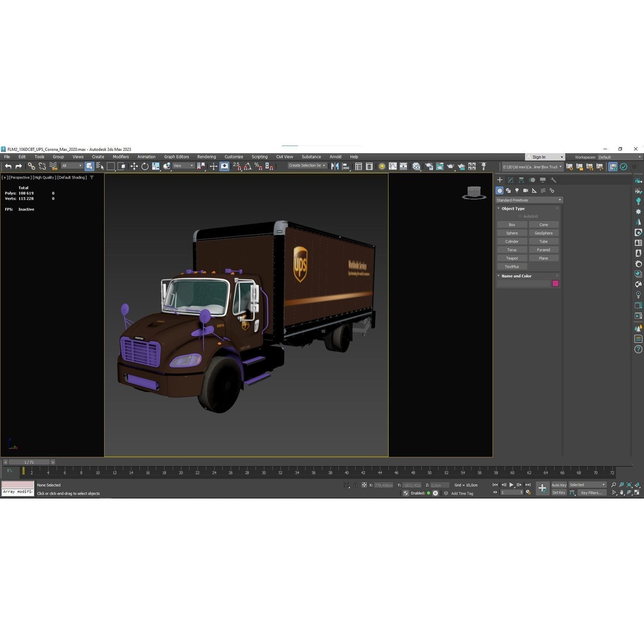
Task: Switch to the Utilities panel tab
Action: click(553, 180)
